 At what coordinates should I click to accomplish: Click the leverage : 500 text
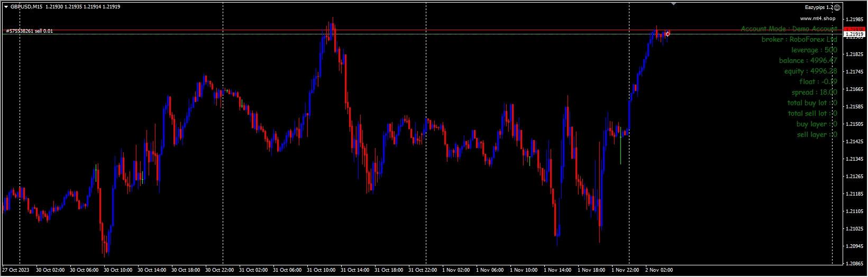(814, 50)
